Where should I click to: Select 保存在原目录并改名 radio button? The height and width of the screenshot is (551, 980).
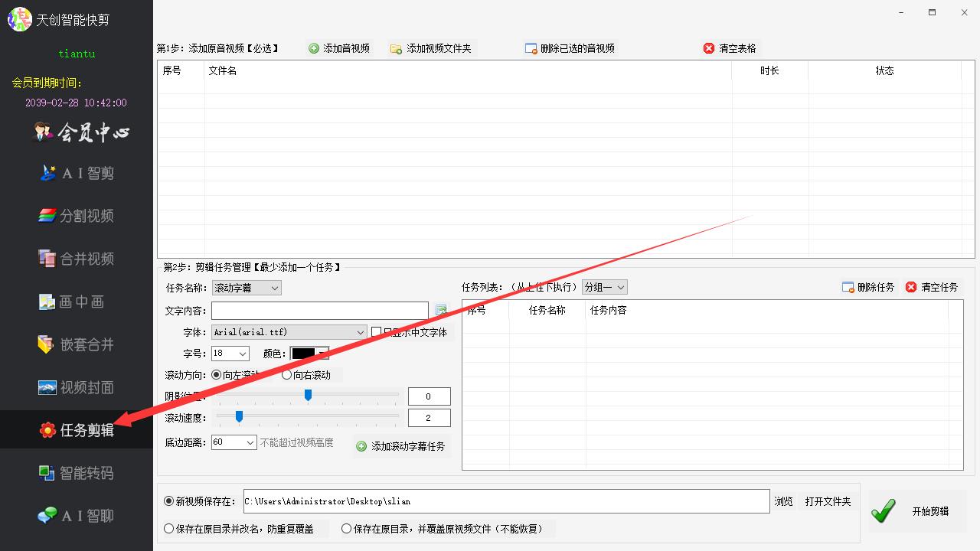pos(169,529)
